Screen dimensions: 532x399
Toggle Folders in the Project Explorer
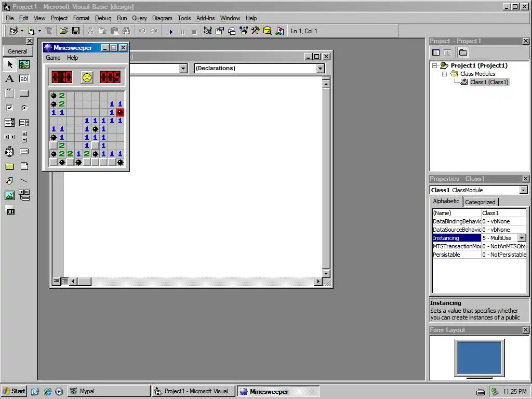[x=463, y=52]
